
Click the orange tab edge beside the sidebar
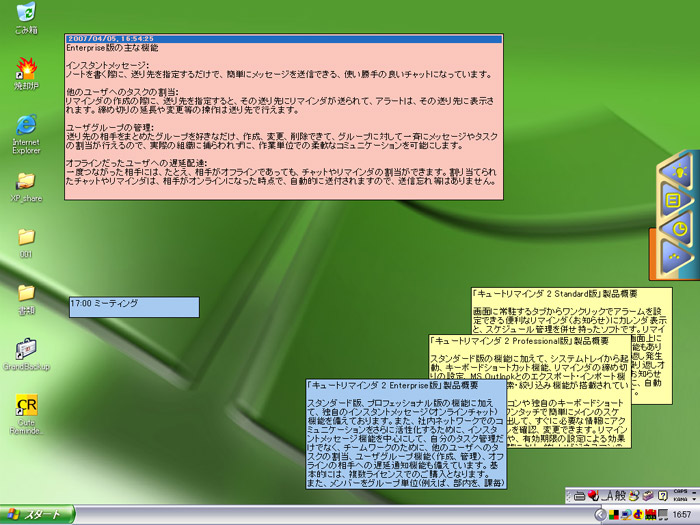(652, 253)
